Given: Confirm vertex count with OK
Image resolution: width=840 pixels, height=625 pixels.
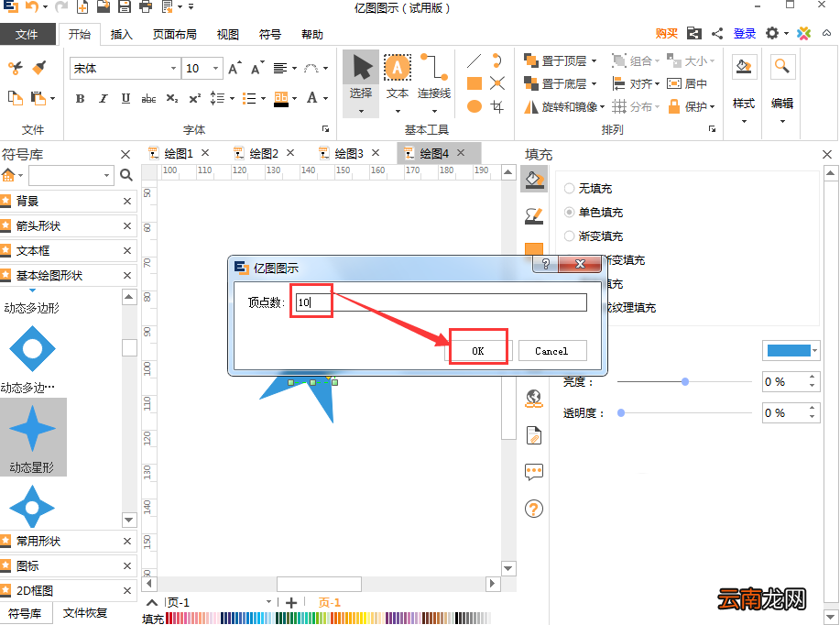Looking at the screenshot, I should point(478,351).
